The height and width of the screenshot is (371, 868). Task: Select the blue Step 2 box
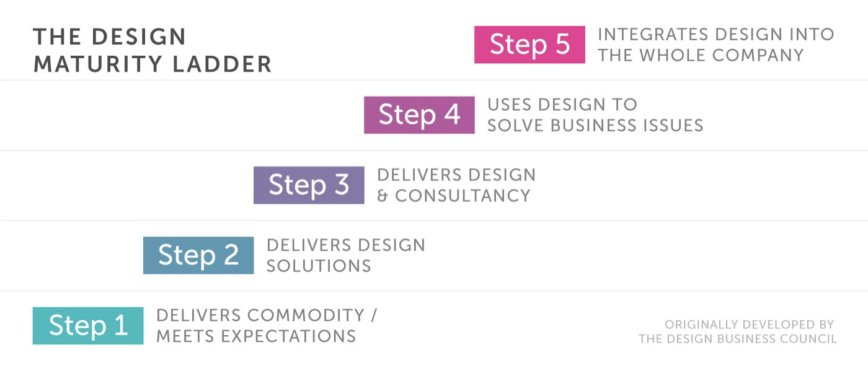[x=198, y=255]
